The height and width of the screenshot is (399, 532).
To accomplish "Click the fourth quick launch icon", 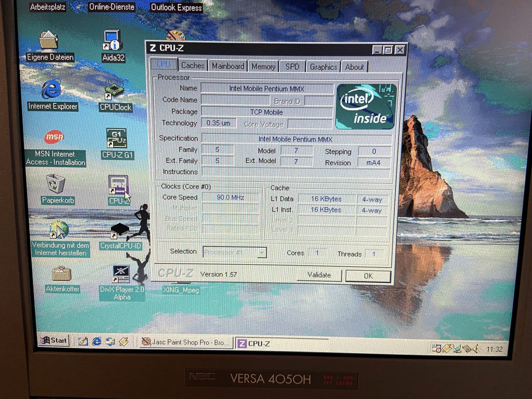I will (124, 342).
